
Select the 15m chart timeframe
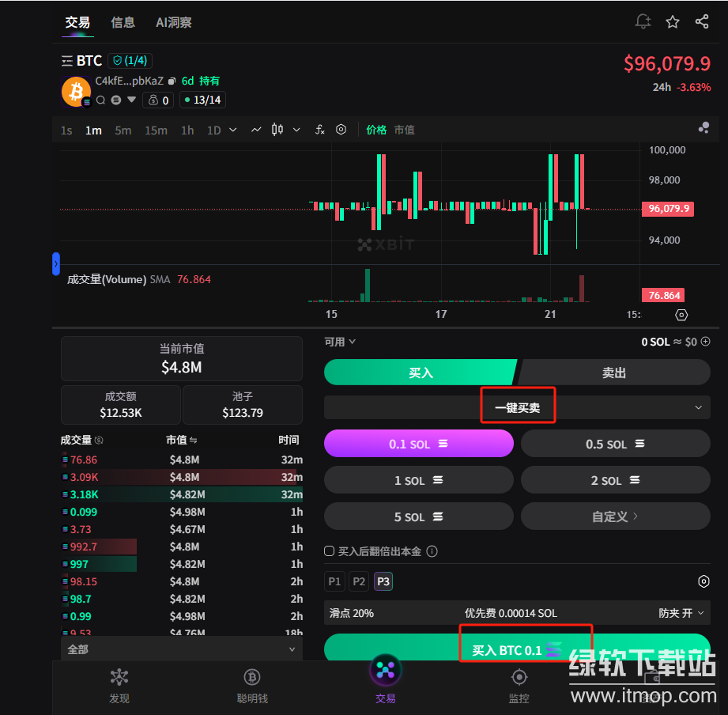(156, 131)
